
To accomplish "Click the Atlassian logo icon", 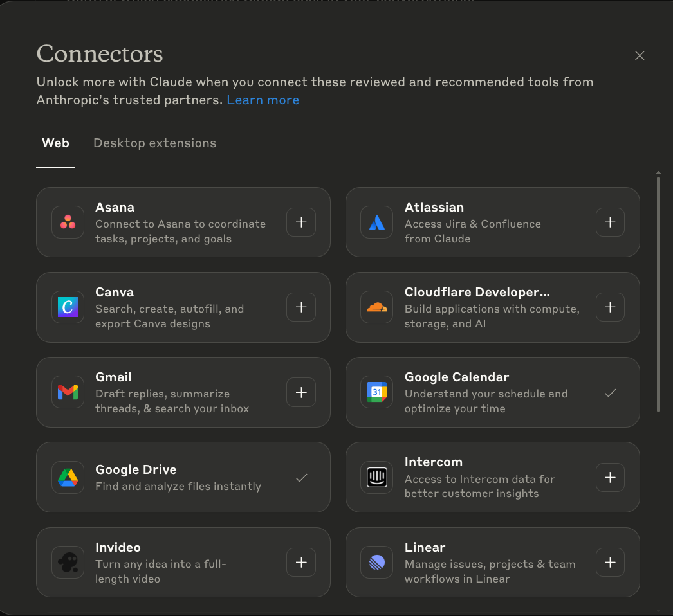I will [376, 222].
